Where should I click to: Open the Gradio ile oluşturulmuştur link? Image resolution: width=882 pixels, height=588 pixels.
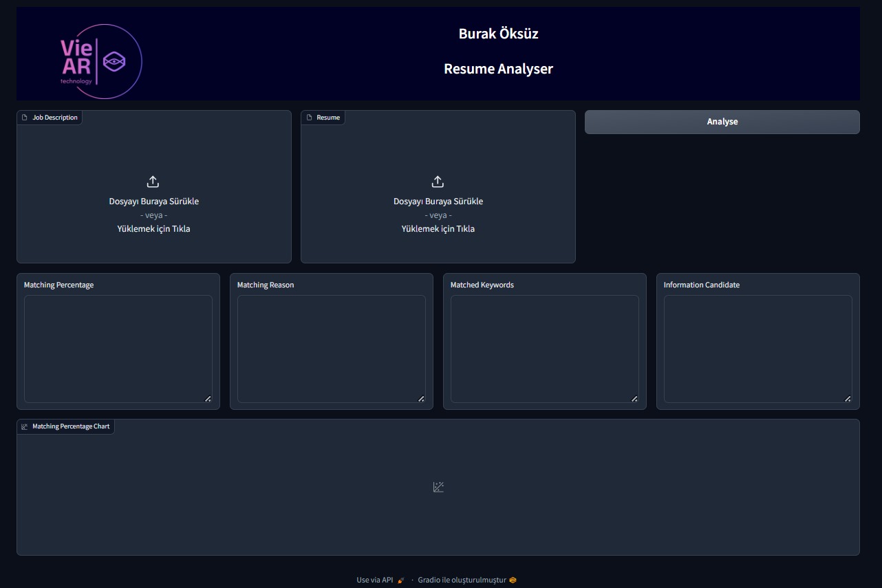(x=467, y=580)
